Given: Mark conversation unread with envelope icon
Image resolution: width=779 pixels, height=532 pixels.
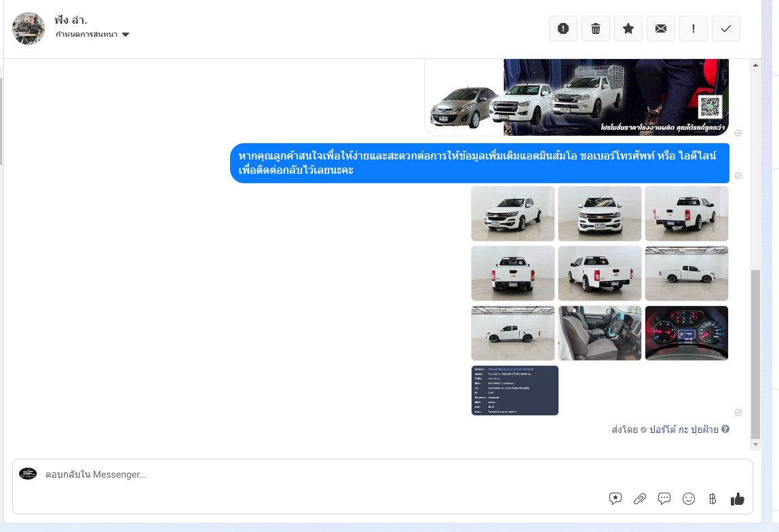Looking at the screenshot, I should click(661, 28).
